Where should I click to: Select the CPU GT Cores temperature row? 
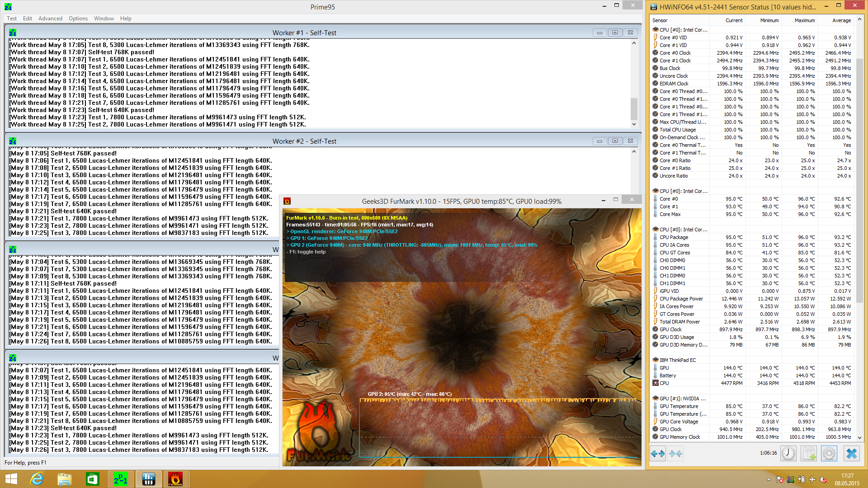pos(753,253)
